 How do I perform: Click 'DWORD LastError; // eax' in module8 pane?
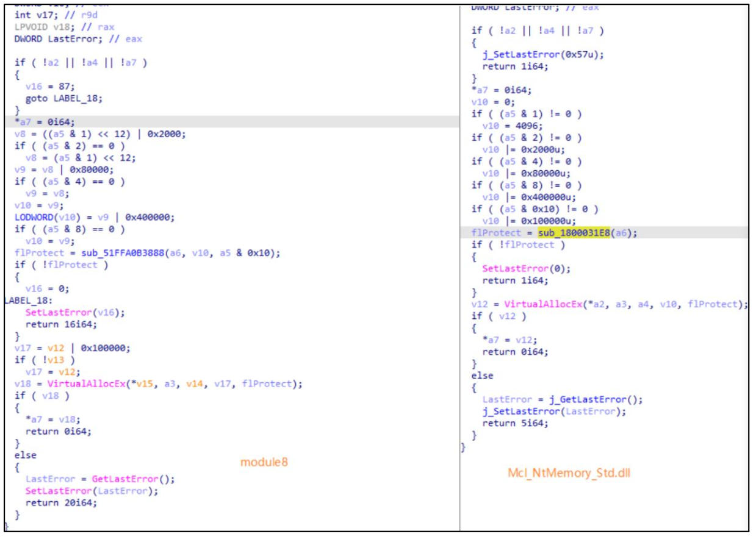tap(78, 39)
